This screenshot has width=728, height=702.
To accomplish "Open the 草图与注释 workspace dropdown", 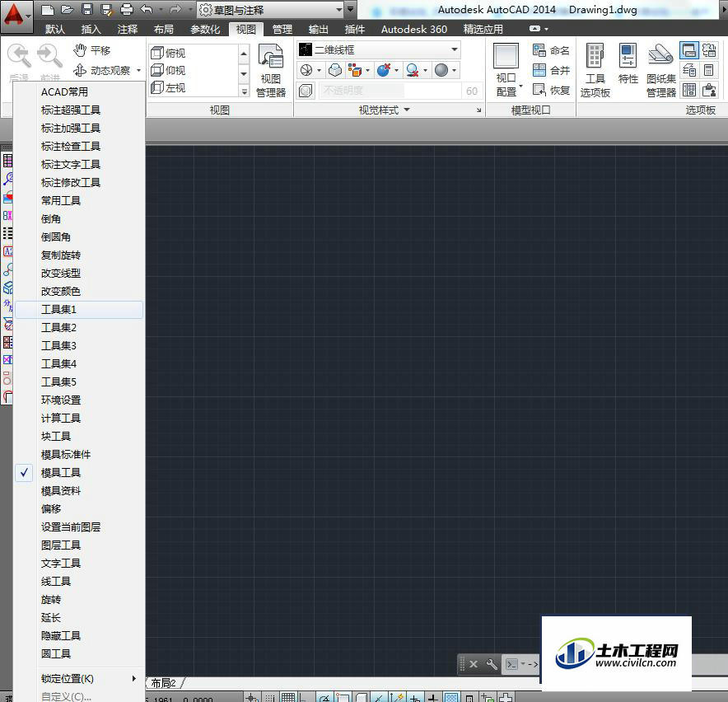I will pos(271,9).
